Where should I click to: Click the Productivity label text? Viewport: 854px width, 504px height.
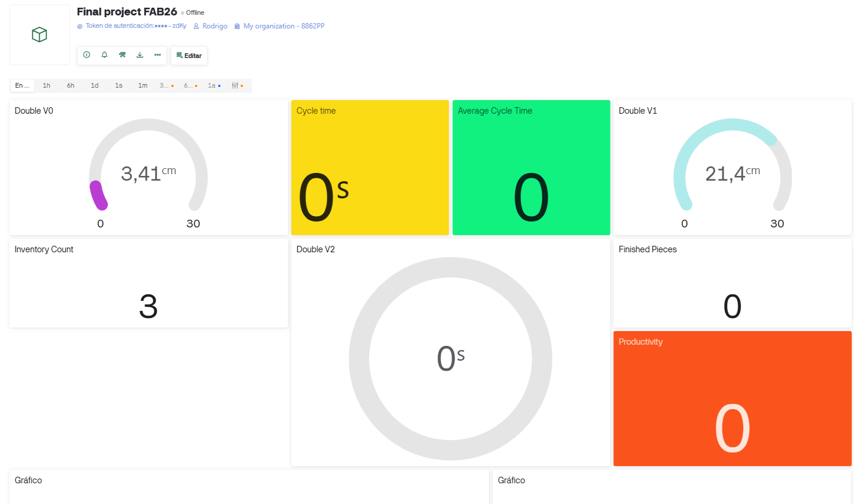[x=641, y=342]
